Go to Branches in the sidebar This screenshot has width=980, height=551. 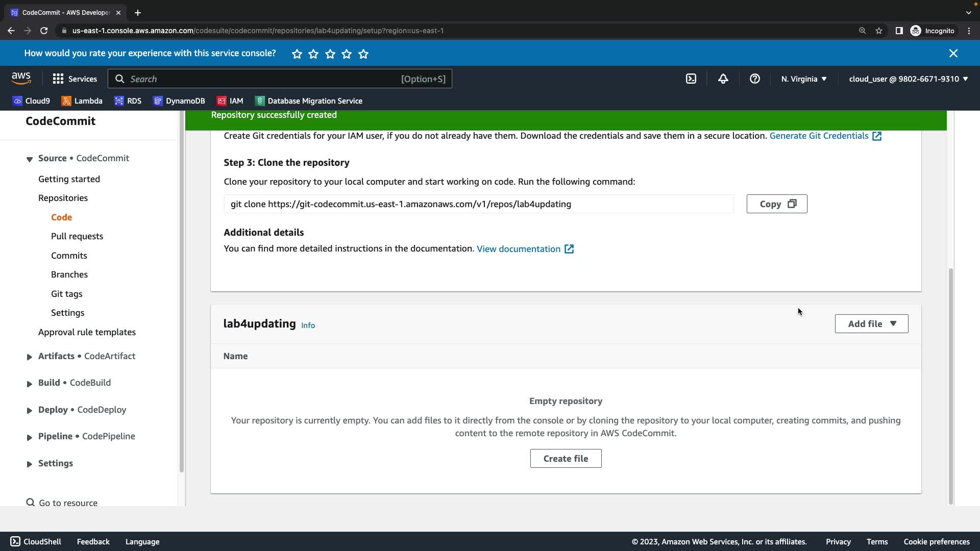point(69,274)
